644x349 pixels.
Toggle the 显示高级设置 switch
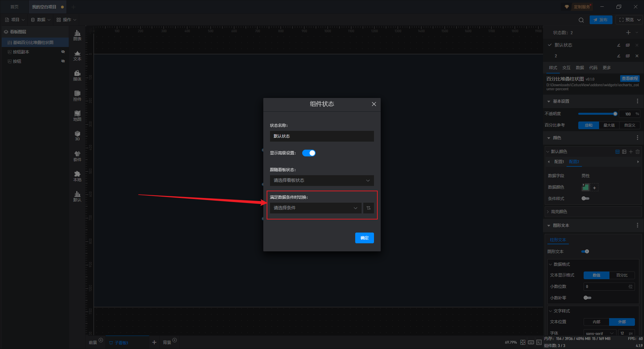(309, 153)
